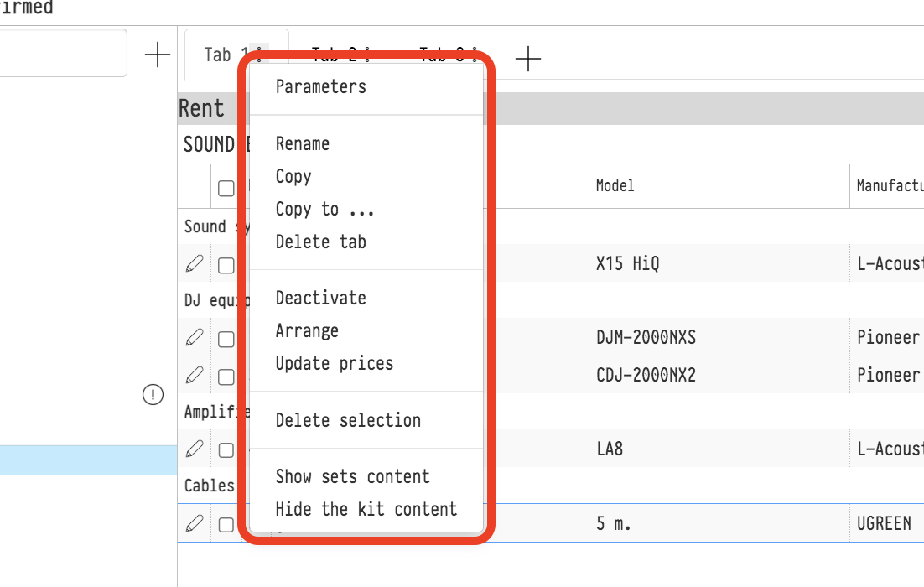
Task: Choose Delete tab from the menu
Action: click(x=320, y=242)
